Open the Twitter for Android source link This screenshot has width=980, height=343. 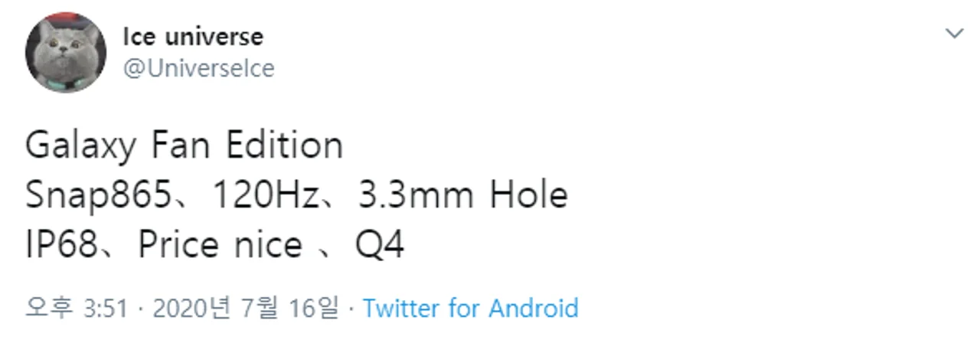pos(470,309)
